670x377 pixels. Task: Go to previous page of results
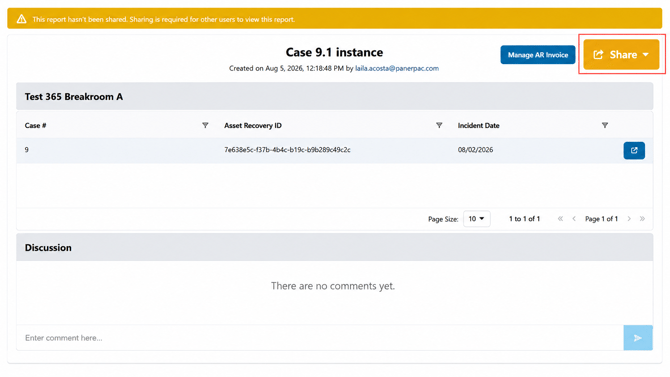tap(574, 219)
